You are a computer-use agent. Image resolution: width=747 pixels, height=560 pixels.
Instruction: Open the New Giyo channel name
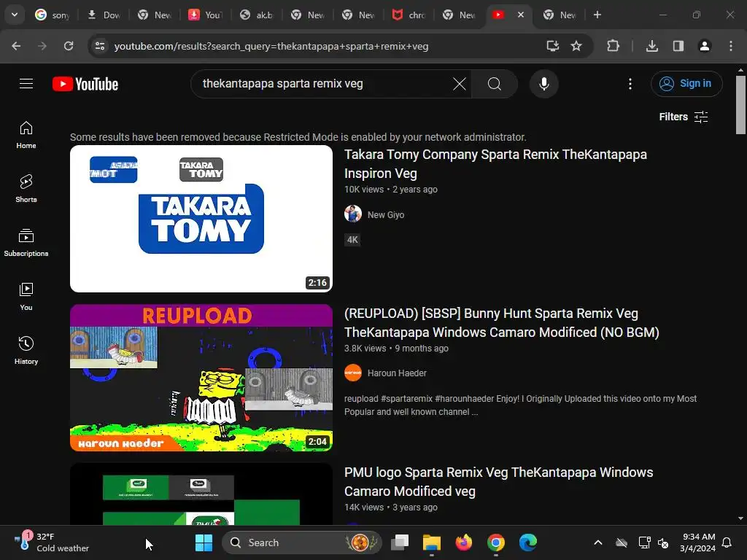[386, 215]
